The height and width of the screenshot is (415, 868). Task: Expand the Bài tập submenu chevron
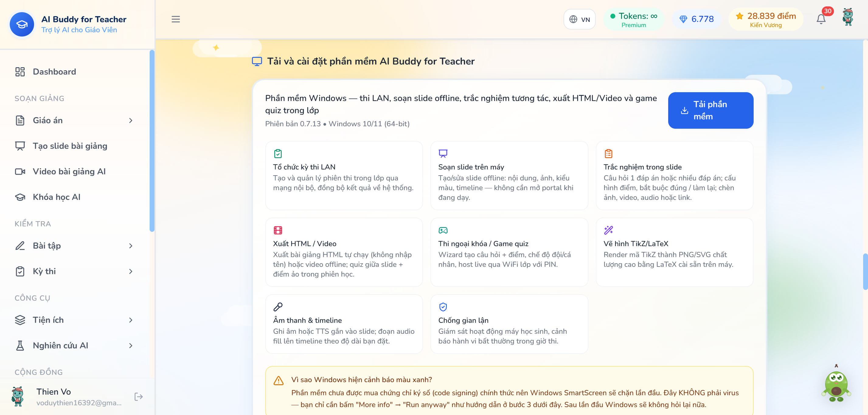pos(131,246)
